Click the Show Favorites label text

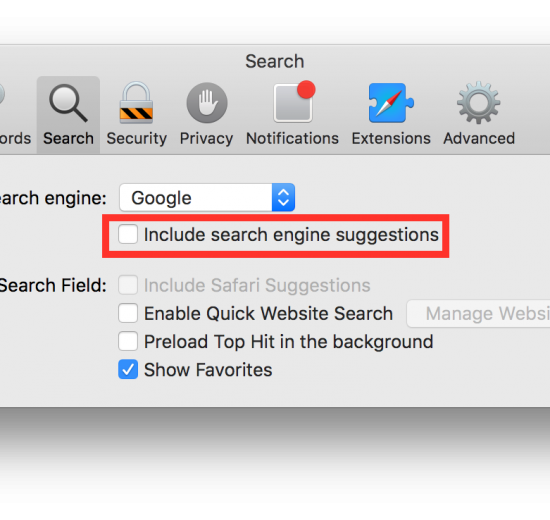coord(208,370)
